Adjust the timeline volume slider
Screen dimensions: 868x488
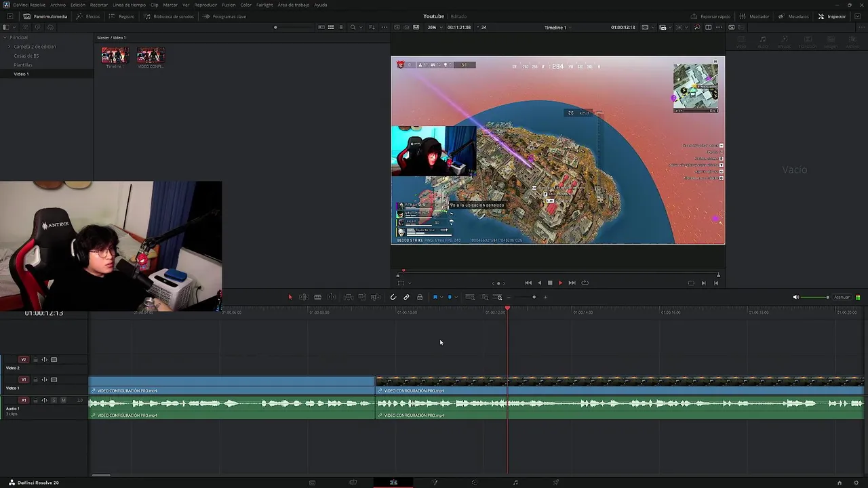(x=816, y=297)
